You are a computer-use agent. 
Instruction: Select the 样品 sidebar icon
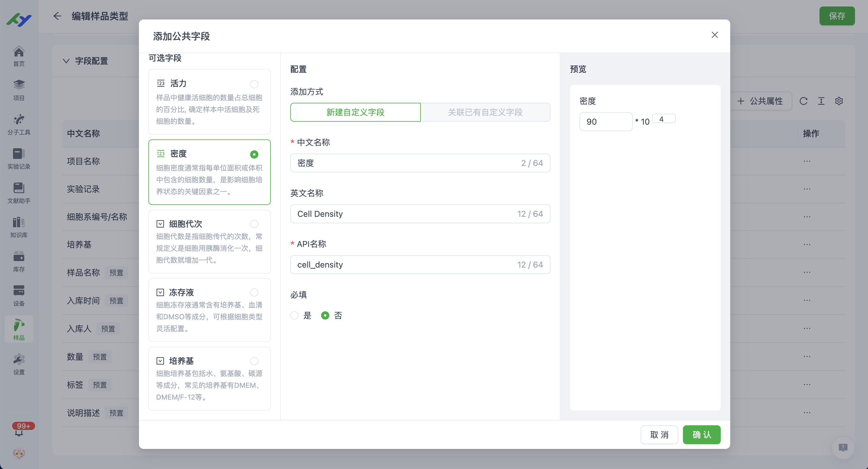(x=19, y=329)
